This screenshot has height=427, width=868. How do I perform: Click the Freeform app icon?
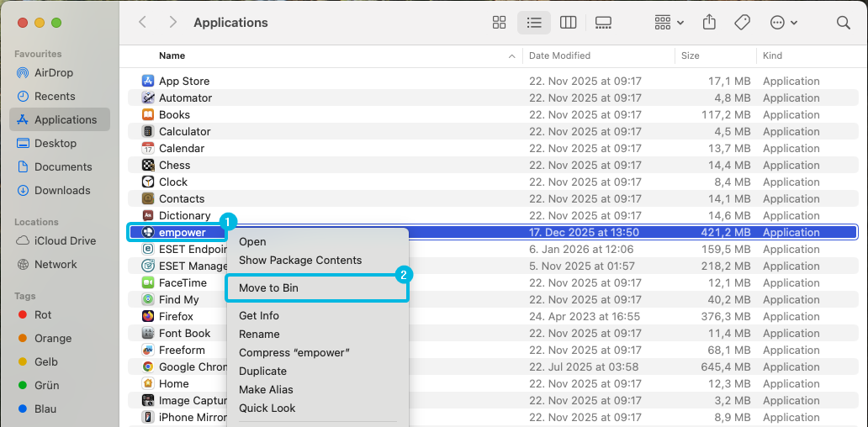(x=148, y=351)
